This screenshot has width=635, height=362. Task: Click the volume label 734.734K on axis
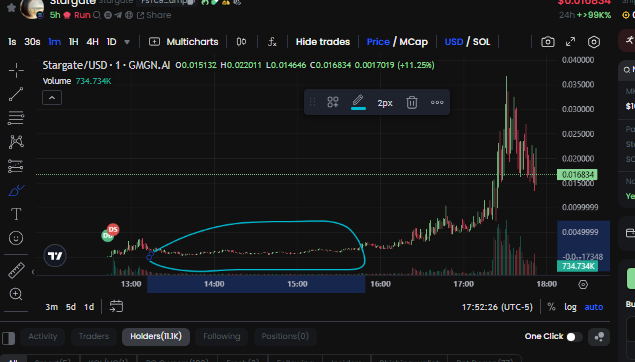[x=577, y=266]
